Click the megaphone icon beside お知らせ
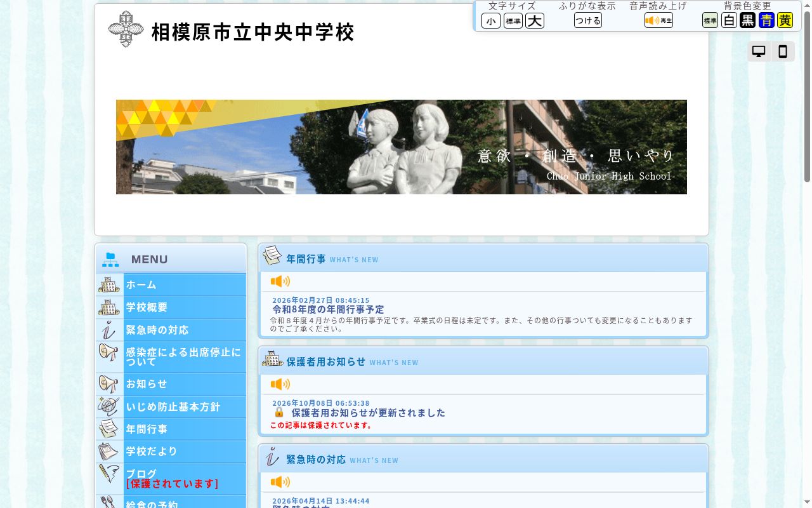 click(109, 384)
